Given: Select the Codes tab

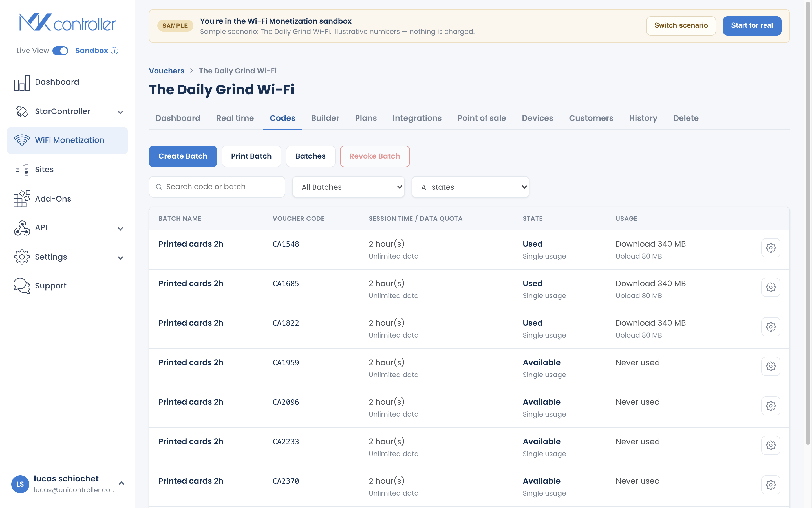Looking at the screenshot, I should pos(282,118).
